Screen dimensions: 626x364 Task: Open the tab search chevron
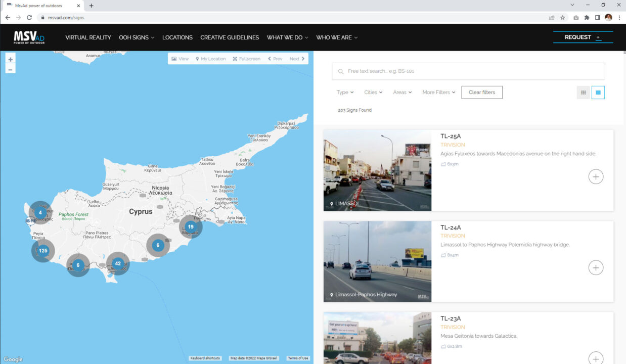pyautogui.click(x=572, y=5)
